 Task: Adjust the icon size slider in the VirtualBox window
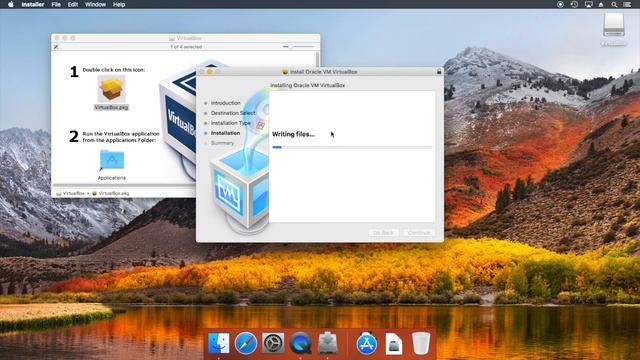pyautogui.click(x=298, y=47)
